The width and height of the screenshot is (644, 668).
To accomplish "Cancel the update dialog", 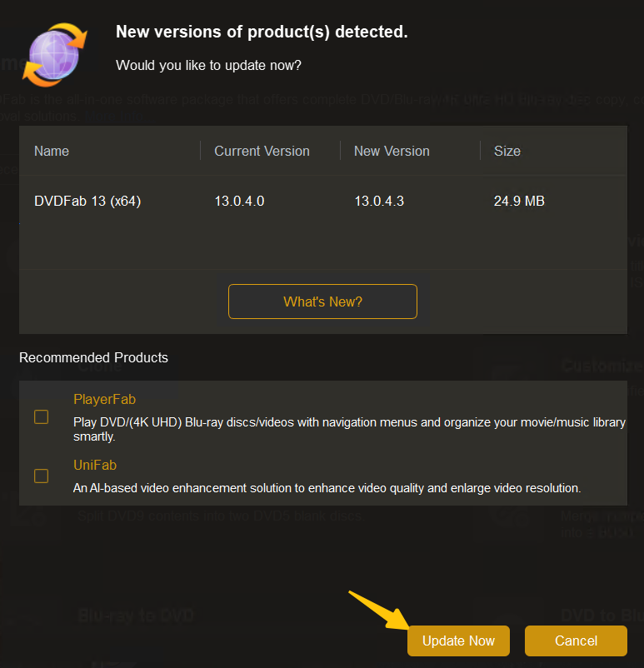I will click(x=576, y=641).
